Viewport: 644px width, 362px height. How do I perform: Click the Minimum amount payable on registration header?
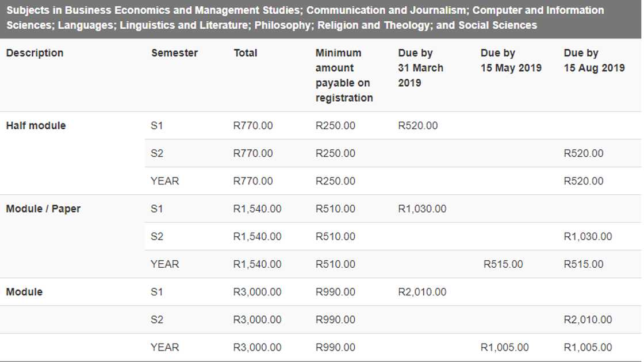point(344,75)
